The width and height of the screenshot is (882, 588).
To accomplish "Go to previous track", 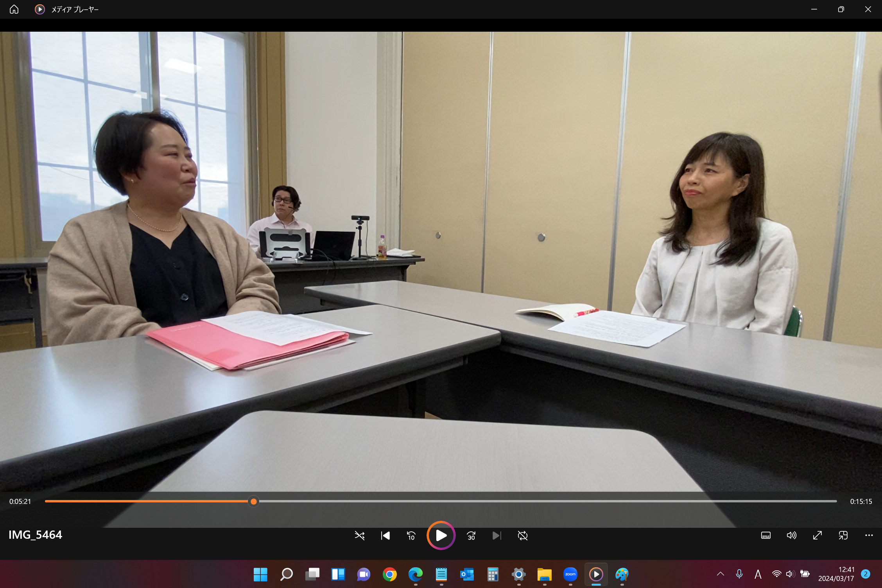I will point(385,535).
